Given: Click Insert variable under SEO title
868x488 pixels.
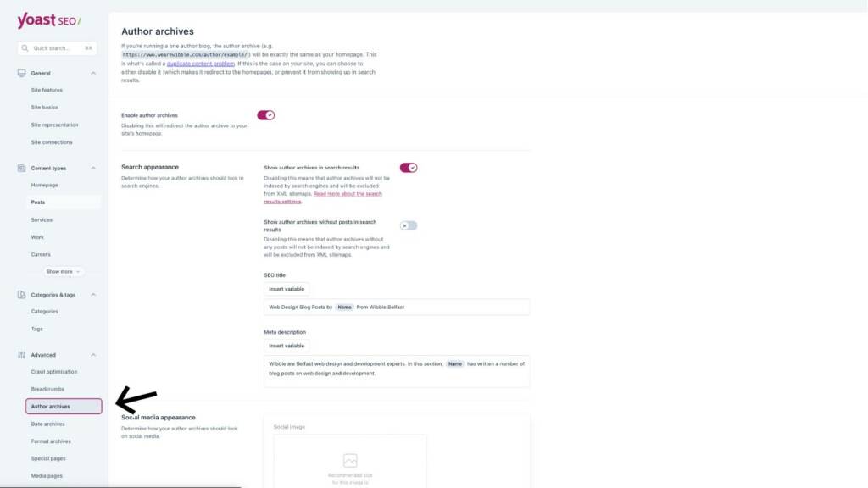Looking at the screenshot, I should click(x=287, y=289).
